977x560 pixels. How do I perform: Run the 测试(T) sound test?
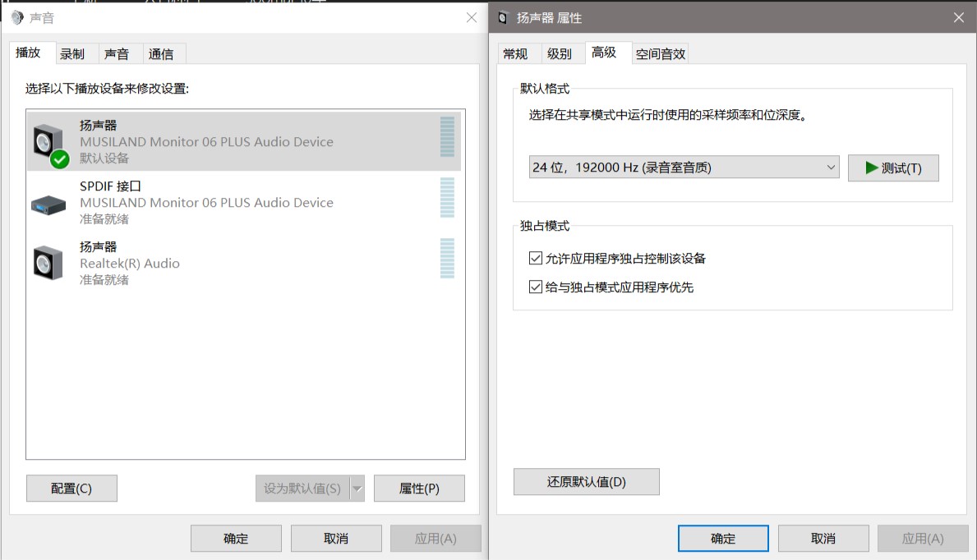894,168
